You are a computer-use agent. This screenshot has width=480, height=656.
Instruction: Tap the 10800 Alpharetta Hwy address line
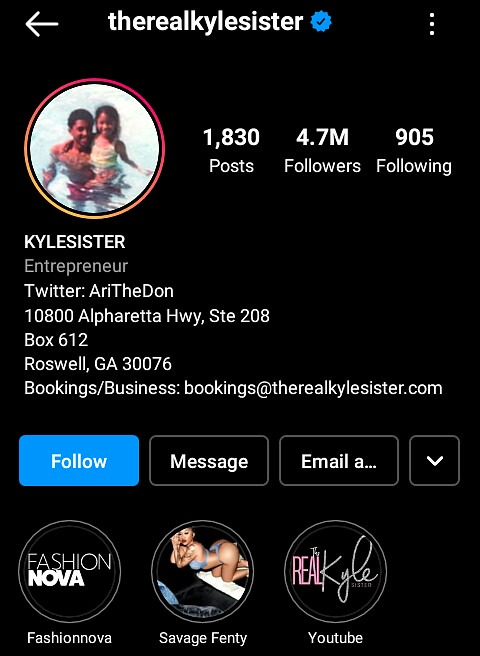tap(147, 315)
